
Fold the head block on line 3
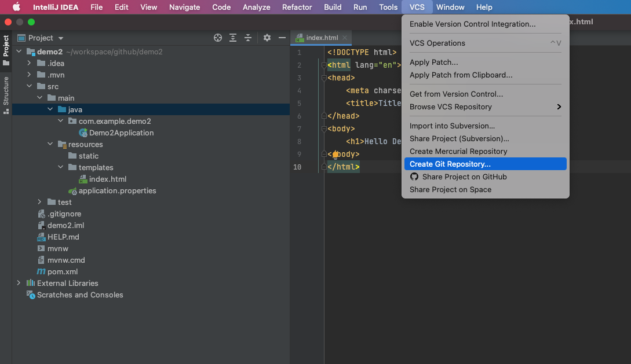point(324,78)
